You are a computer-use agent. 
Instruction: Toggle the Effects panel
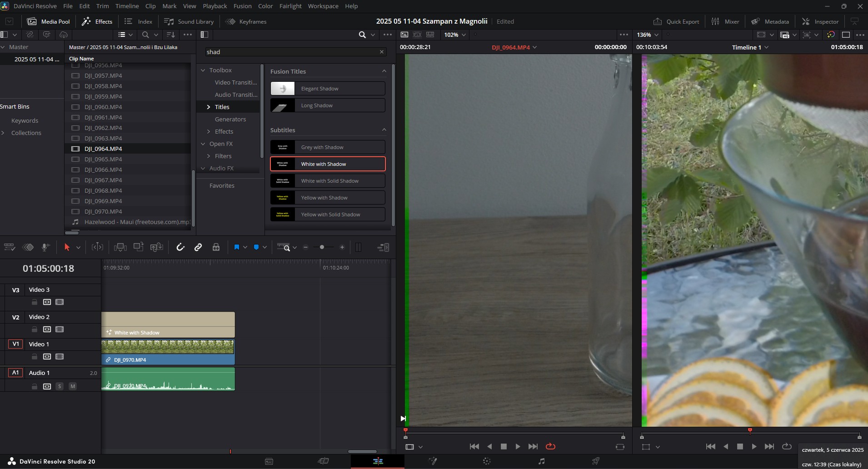[97, 21]
